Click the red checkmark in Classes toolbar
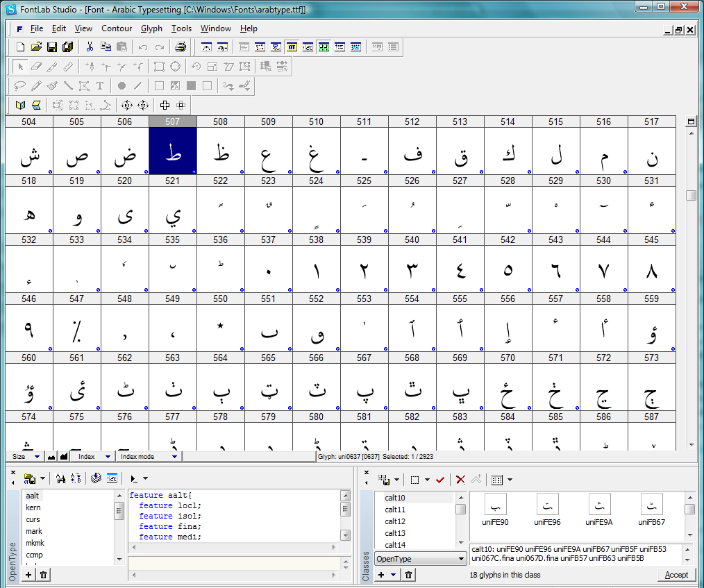 coord(440,480)
